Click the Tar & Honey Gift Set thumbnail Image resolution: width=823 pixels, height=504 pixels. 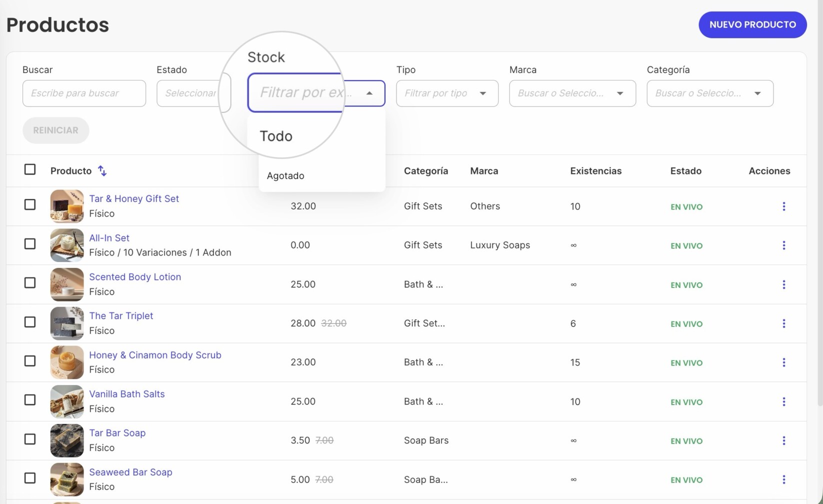67,206
